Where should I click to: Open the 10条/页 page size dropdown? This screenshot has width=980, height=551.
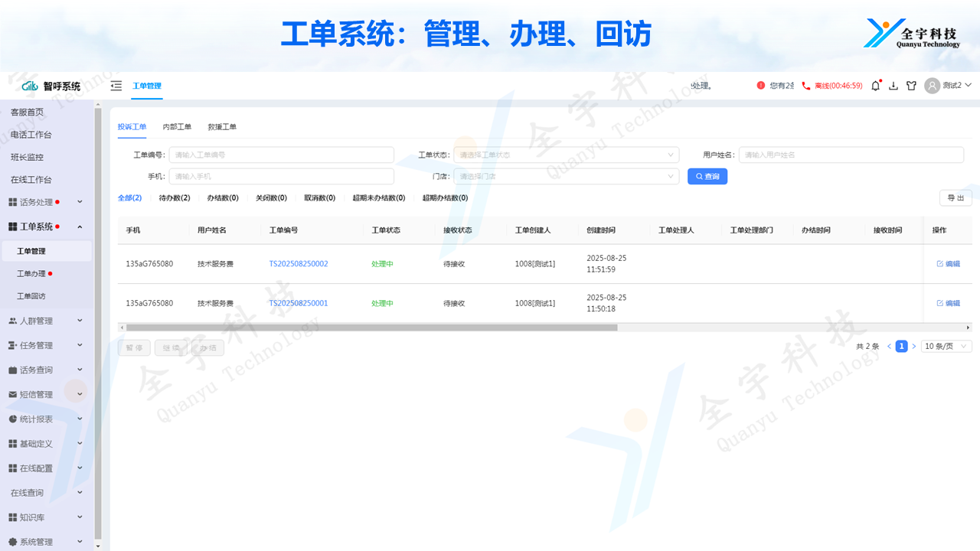pos(946,346)
